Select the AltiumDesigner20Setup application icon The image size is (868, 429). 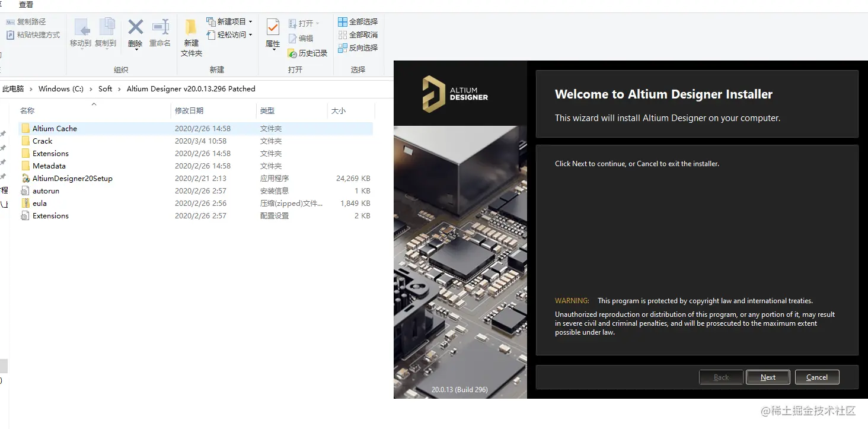pyautogui.click(x=25, y=178)
